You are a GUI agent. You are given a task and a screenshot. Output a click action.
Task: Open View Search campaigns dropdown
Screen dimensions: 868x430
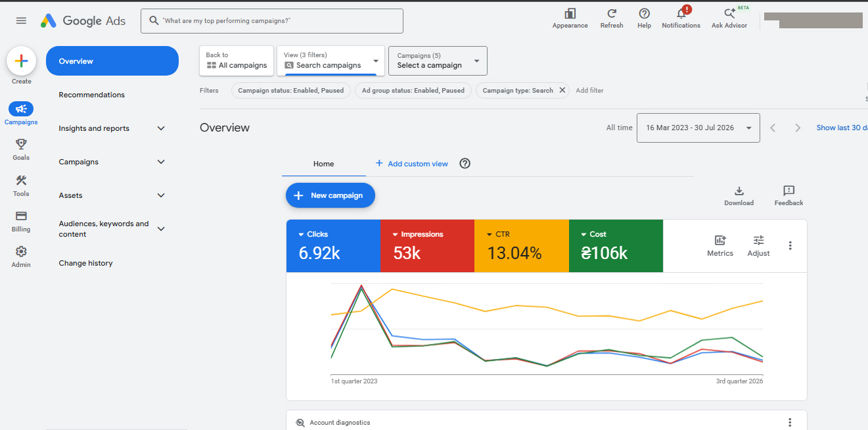[331, 60]
